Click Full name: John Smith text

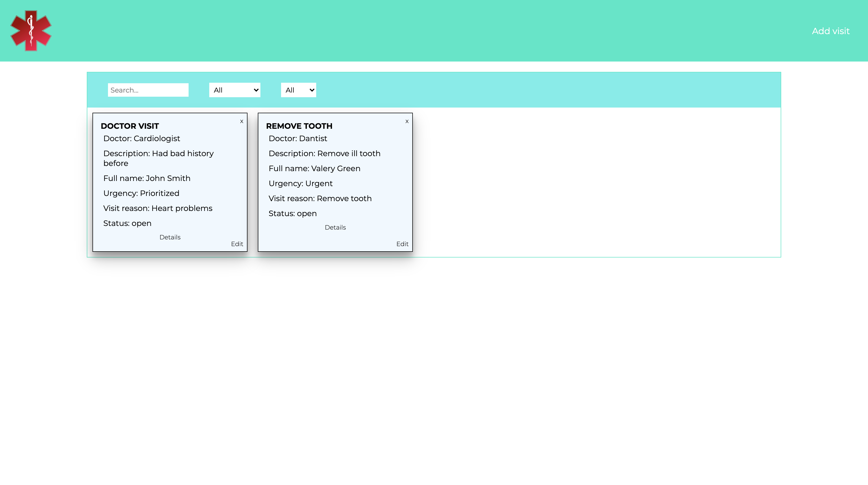[x=146, y=178]
